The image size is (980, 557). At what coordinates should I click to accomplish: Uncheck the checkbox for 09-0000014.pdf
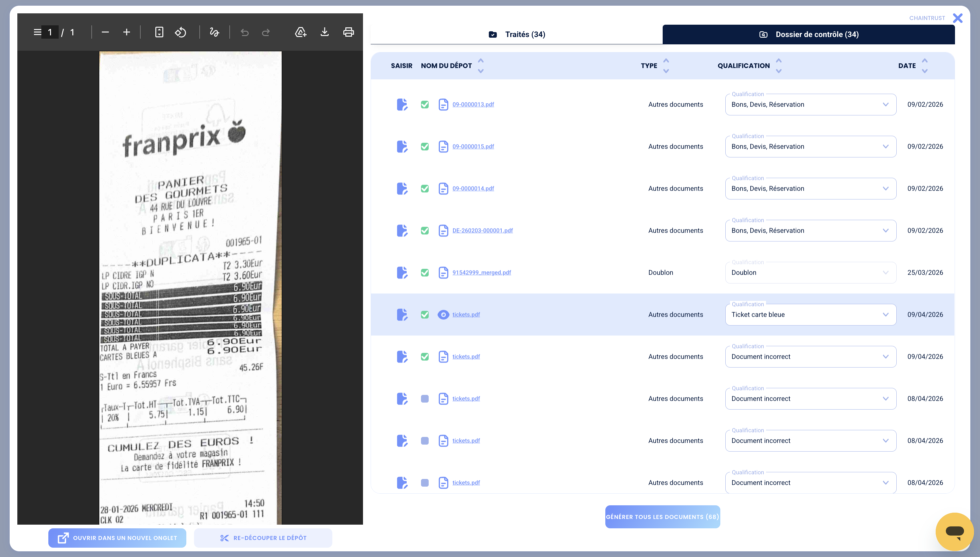(425, 188)
